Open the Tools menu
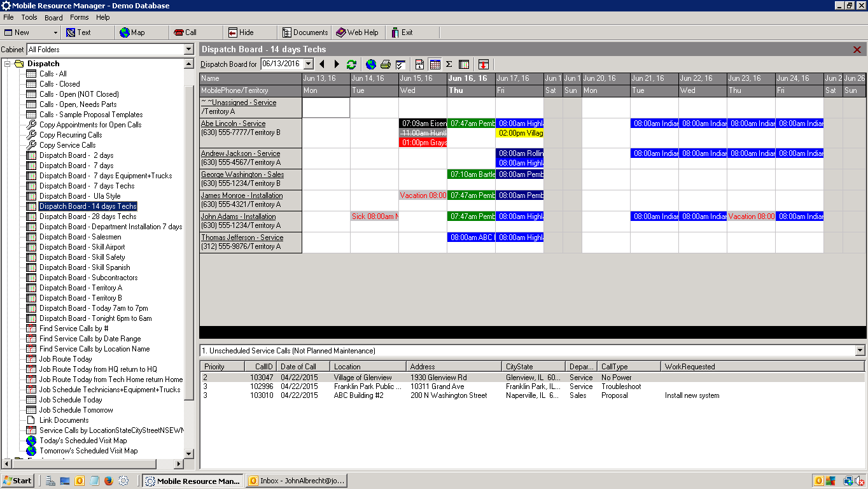The image size is (868, 489). point(29,17)
